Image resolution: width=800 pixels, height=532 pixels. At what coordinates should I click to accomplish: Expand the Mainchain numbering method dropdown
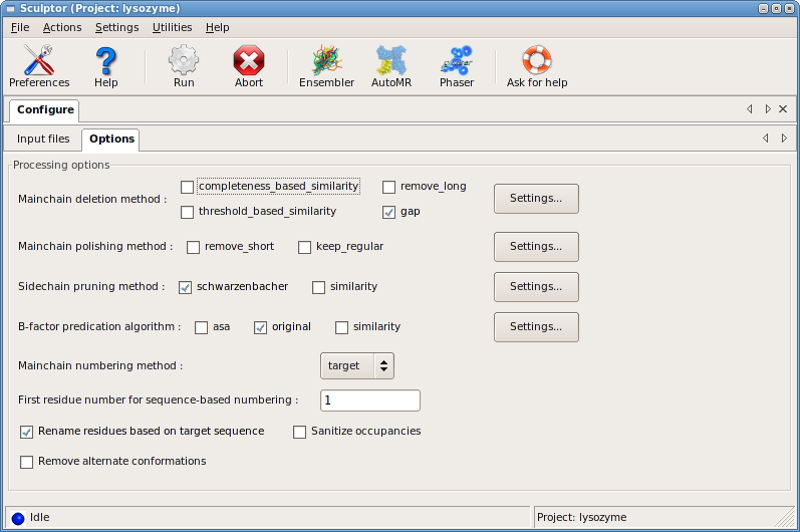click(357, 366)
